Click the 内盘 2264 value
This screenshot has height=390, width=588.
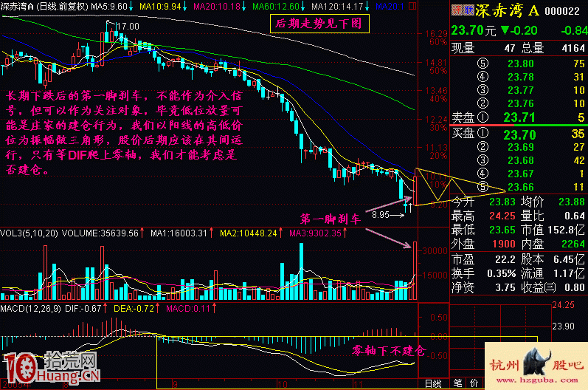tap(573, 244)
